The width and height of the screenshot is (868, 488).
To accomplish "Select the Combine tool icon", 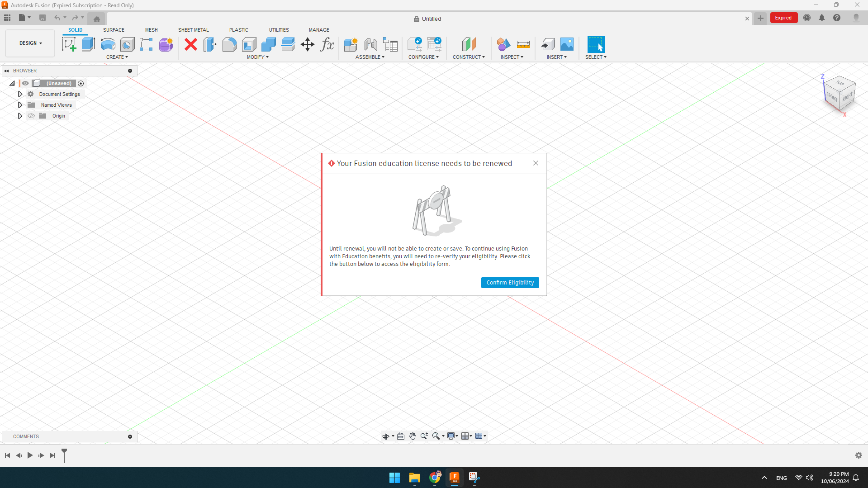I will (x=268, y=44).
